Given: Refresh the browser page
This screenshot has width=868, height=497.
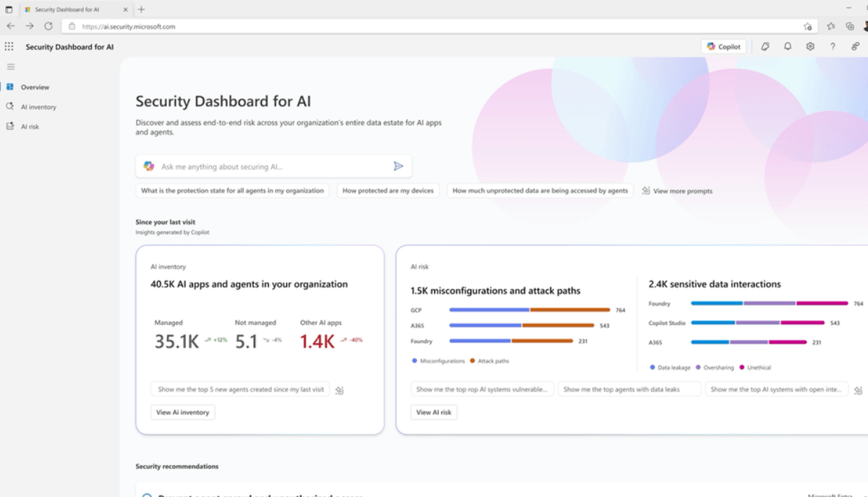Looking at the screenshot, I should pyautogui.click(x=48, y=26).
